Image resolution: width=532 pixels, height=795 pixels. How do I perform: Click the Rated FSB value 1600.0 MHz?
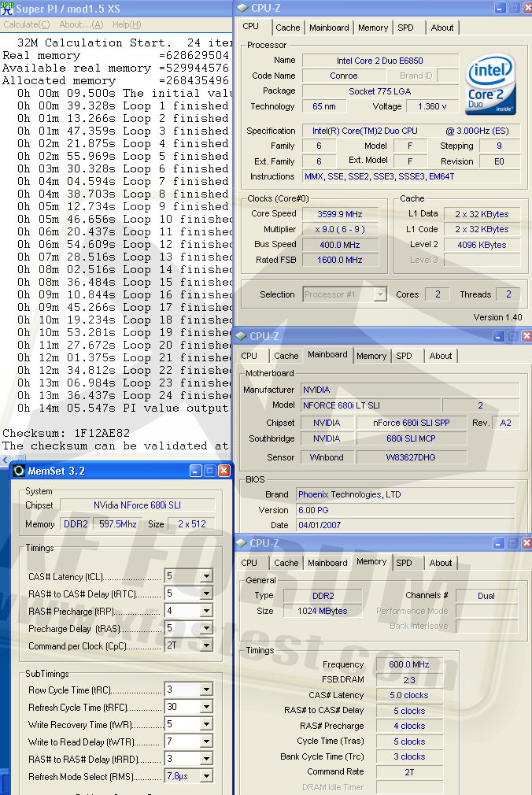coord(340,260)
